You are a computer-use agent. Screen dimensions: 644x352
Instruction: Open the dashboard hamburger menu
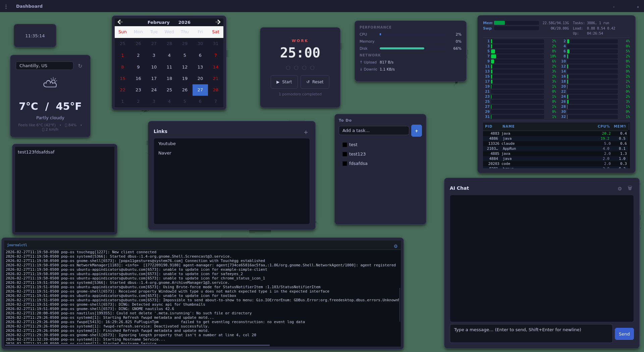[x=6, y=6]
